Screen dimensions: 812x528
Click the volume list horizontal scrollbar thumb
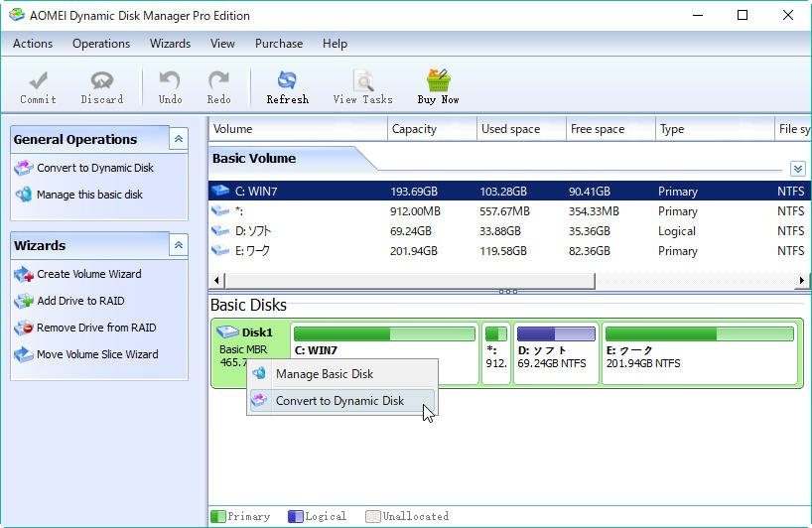click(x=410, y=281)
